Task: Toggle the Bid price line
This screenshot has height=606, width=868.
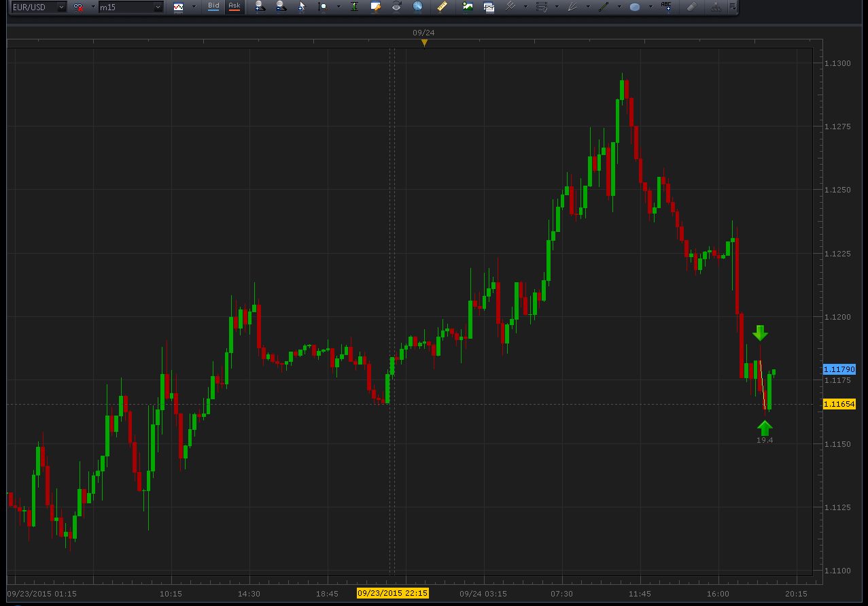Action: (x=213, y=7)
